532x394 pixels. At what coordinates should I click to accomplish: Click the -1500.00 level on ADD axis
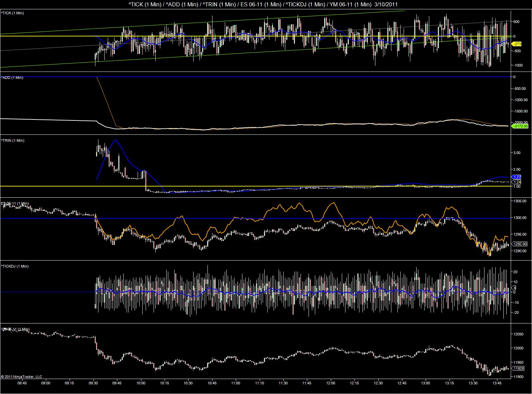click(x=520, y=111)
